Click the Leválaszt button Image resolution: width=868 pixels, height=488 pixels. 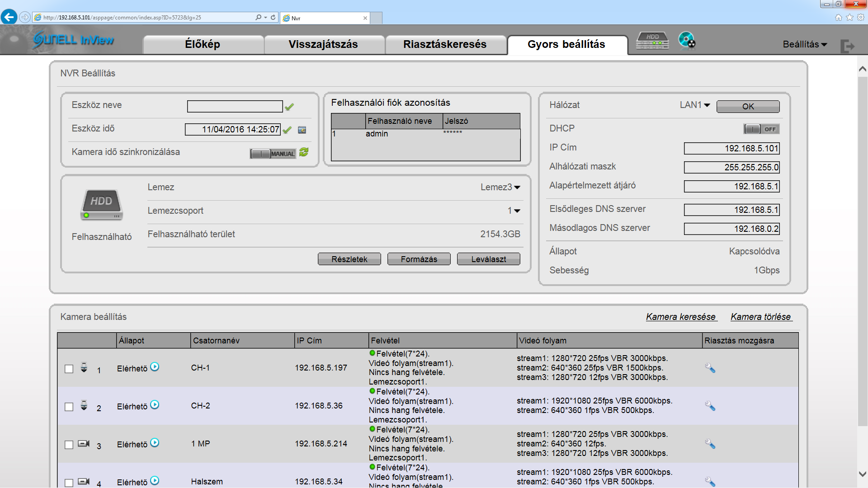tap(489, 259)
